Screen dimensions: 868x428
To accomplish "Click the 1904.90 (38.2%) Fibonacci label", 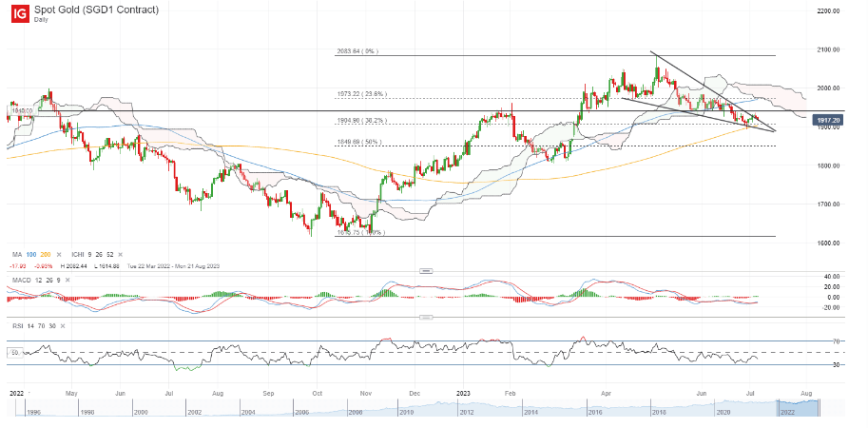I will 361,120.
